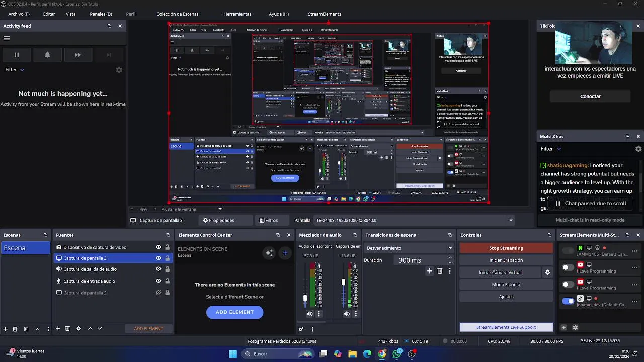
Task: Open the preview zoom scale dropdown
Action: (x=220, y=209)
